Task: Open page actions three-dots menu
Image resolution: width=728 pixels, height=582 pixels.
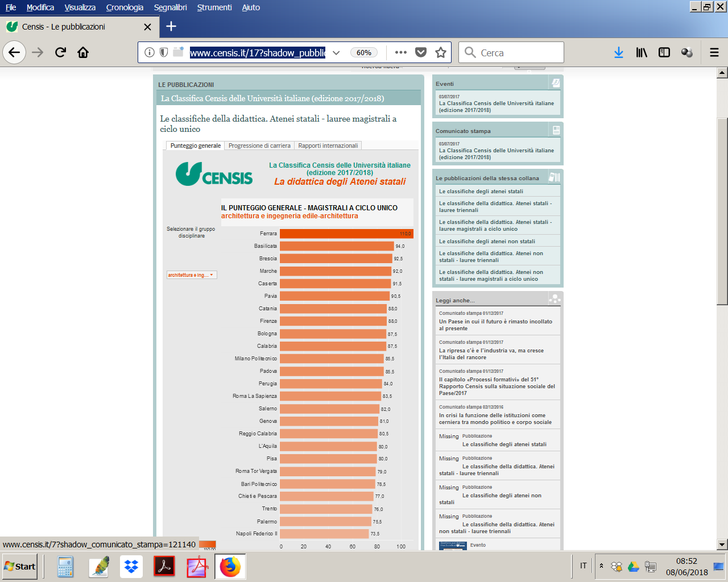Action: [x=401, y=52]
